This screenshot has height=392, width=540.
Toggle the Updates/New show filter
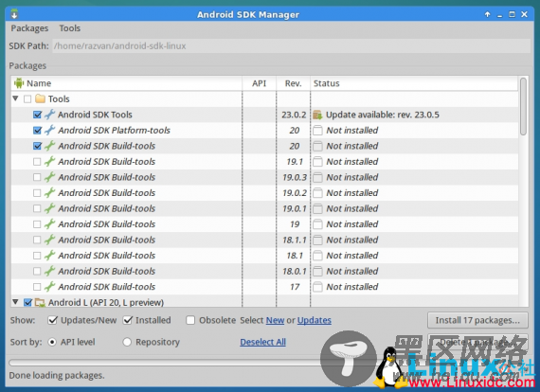(x=52, y=320)
